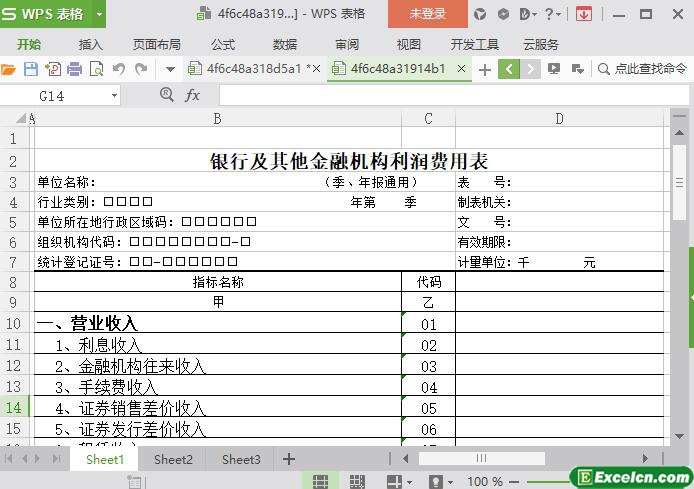Select cell containing 一、营业收入
This screenshot has height=489, width=694.
pos(217,324)
